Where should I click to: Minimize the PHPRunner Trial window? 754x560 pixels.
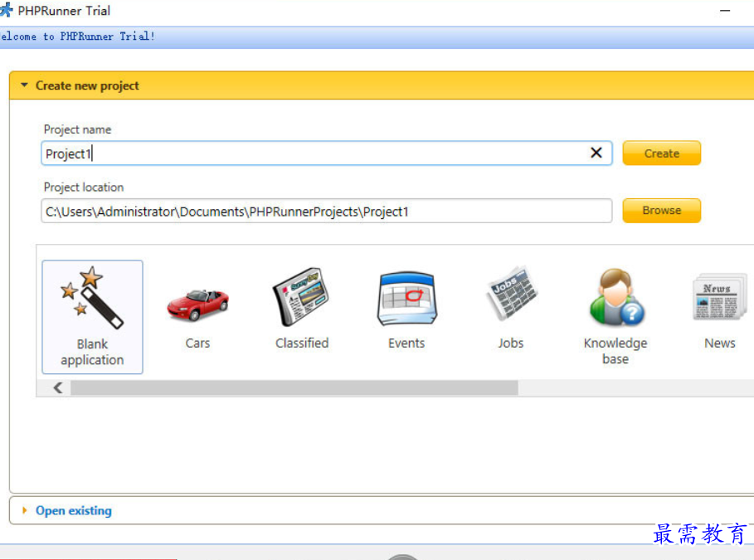725,11
